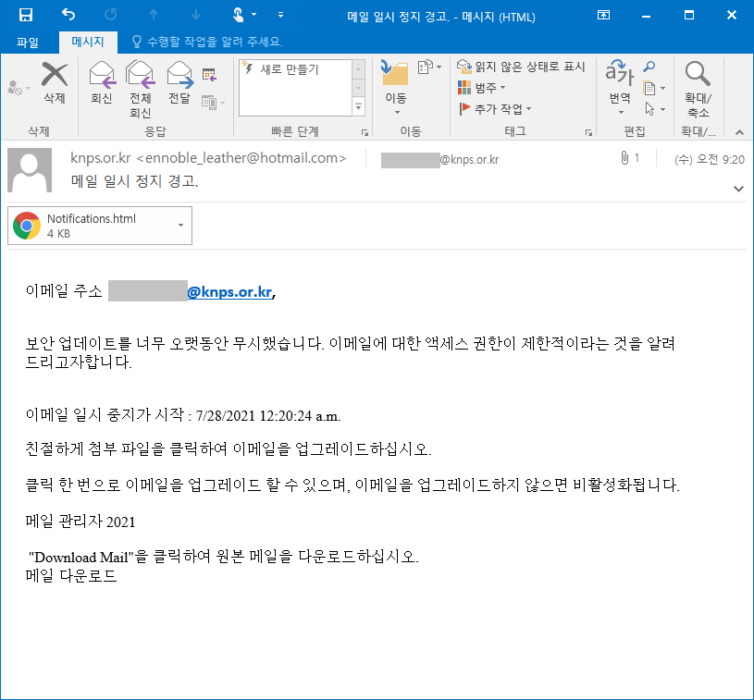
Task: Click the 메일 다운로드 text
Action: click(71, 576)
